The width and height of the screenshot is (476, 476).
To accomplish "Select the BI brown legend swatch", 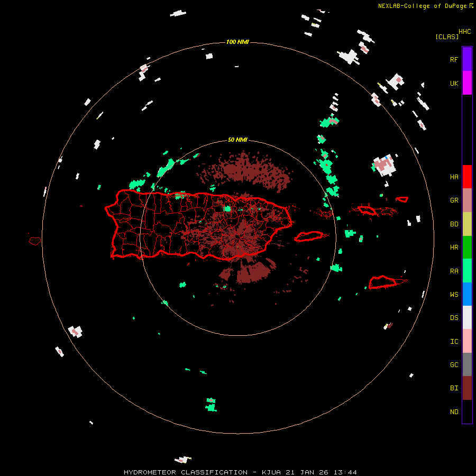I will 467,388.
